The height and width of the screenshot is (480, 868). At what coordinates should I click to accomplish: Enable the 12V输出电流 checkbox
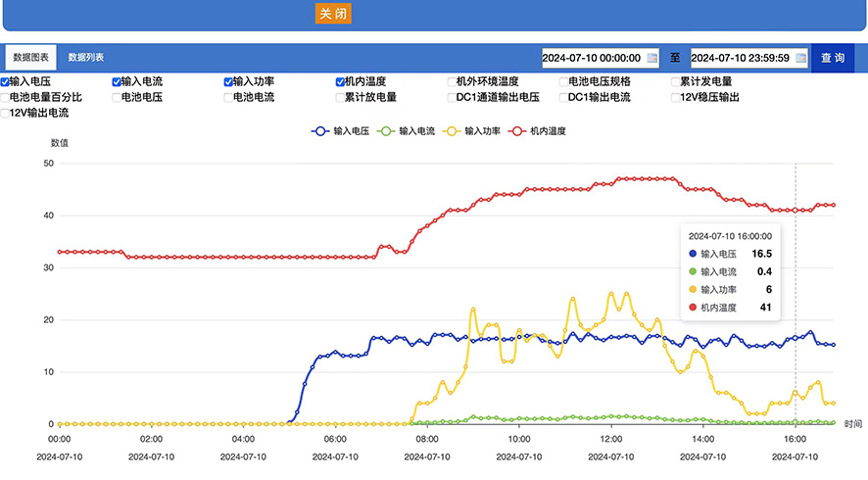point(5,114)
